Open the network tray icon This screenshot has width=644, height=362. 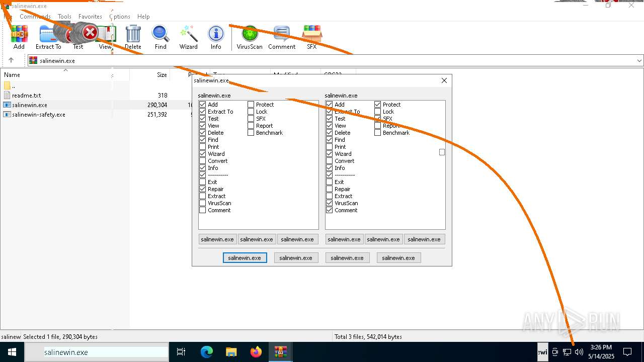(567, 352)
